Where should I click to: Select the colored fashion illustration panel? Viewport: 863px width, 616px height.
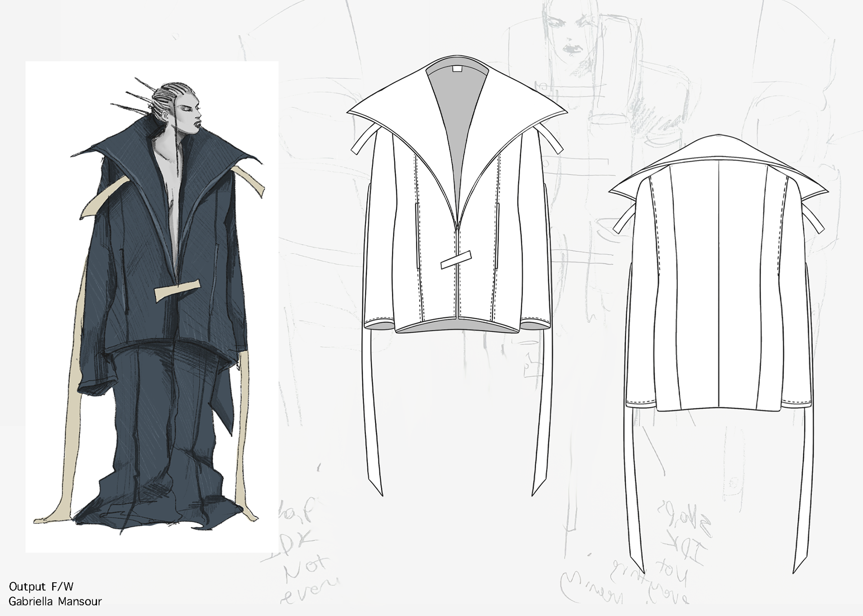click(x=151, y=306)
